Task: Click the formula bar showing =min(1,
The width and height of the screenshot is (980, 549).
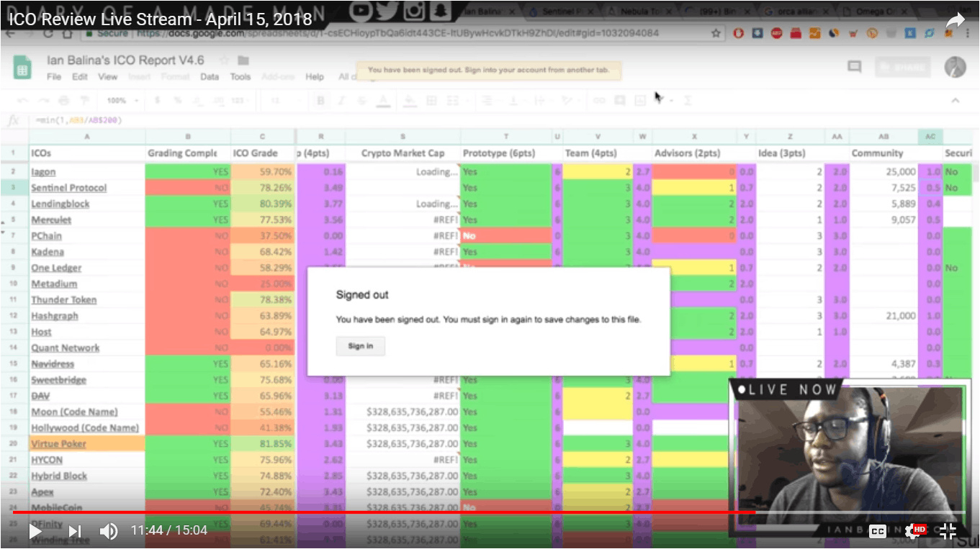Action: click(x=504, y=120)
